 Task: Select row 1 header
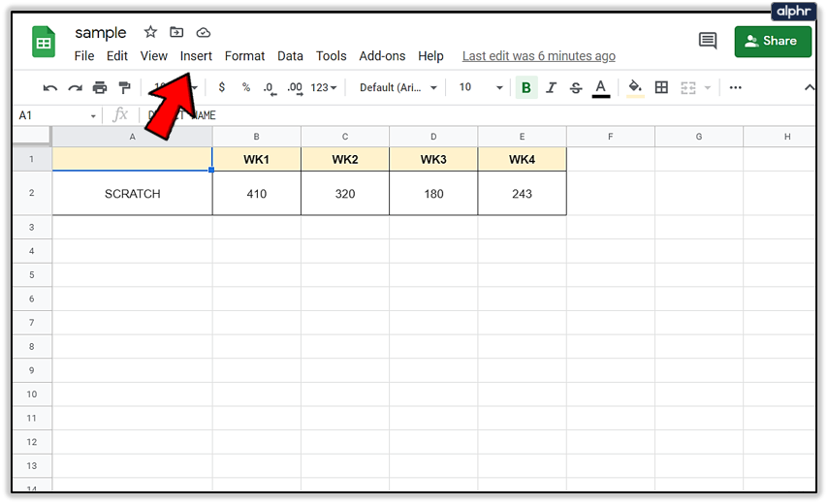(32, 159)
